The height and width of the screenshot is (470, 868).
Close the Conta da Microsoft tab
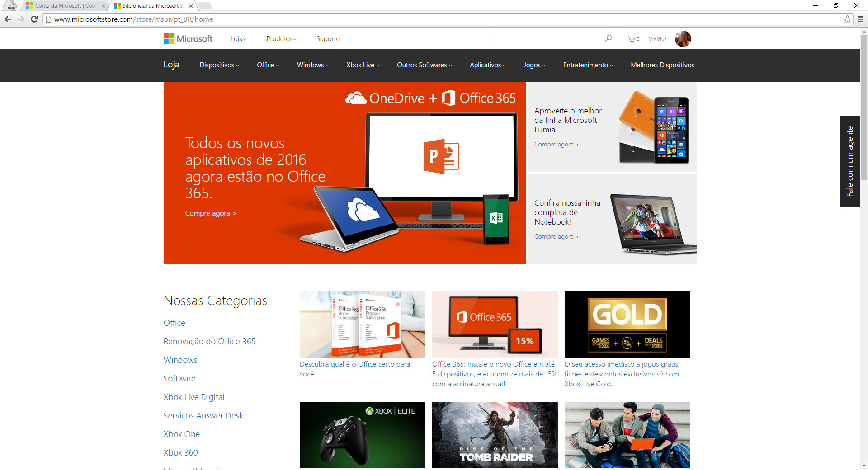click(x=103, y=6)
